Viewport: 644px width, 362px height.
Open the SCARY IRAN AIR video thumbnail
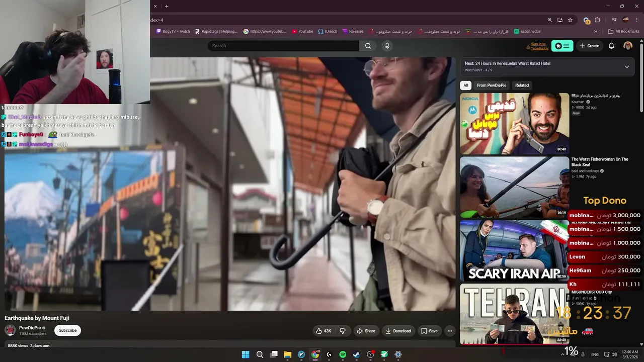(514, 250)
